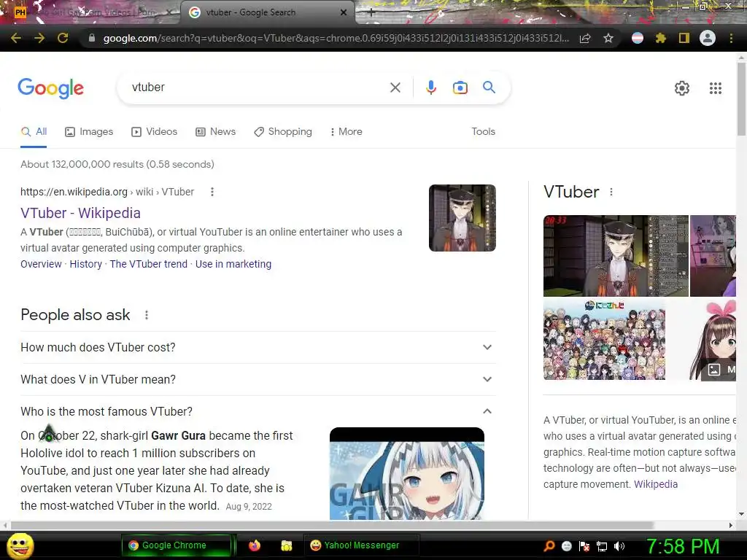
Task: Switch to the Videos tab
Action: click(x=155, y=131)
